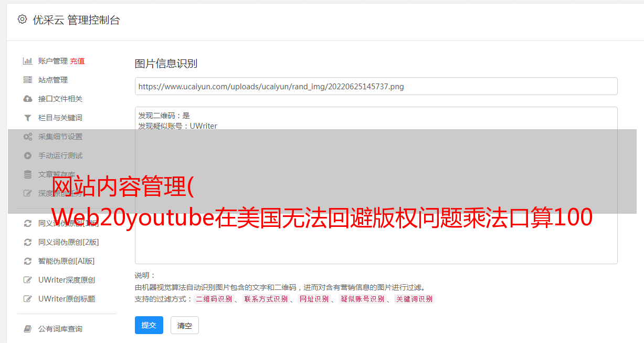
Task: Open 公有词库查询 page
Action: (x=60, y=329)
